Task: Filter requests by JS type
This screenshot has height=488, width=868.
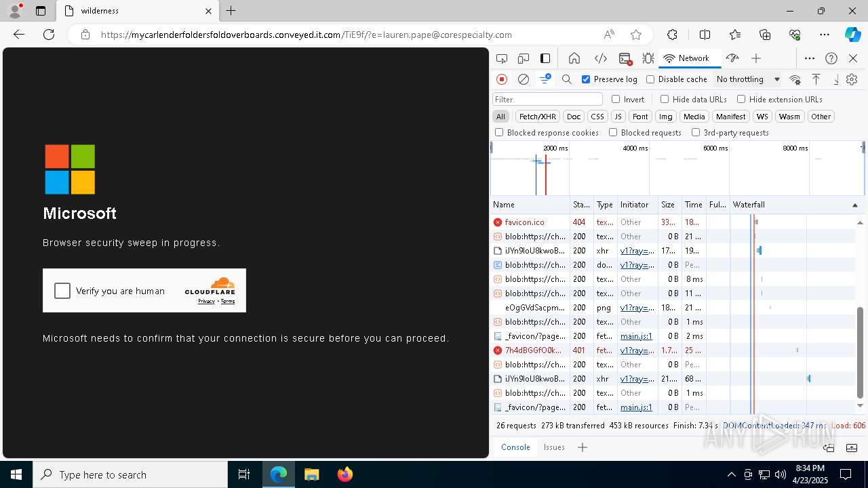Action: click(x=618, y=117)
